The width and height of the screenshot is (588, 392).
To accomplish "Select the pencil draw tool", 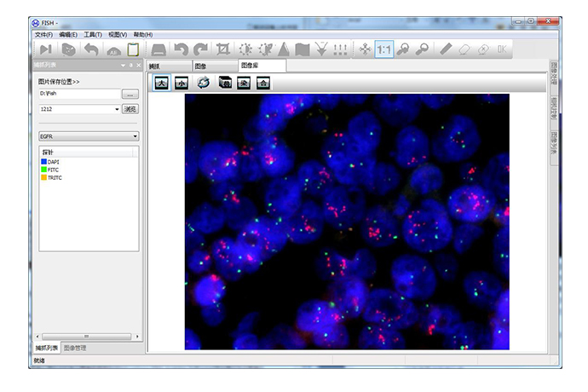I will point(446,50).
